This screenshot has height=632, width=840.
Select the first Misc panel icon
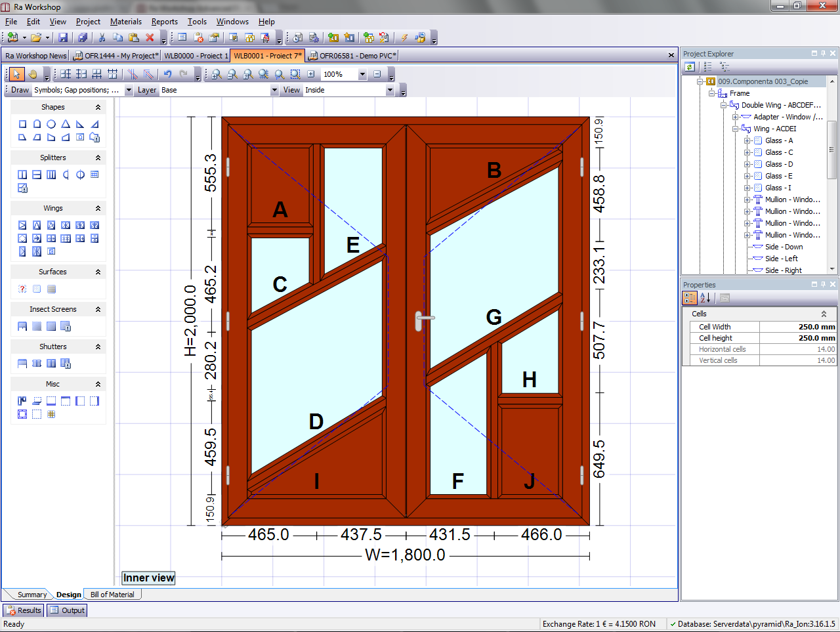pos(22,401)
